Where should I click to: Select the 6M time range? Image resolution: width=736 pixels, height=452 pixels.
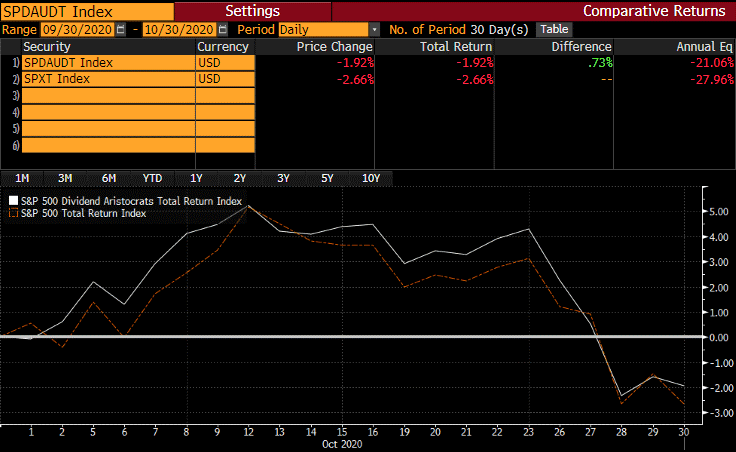coord(109,178)
